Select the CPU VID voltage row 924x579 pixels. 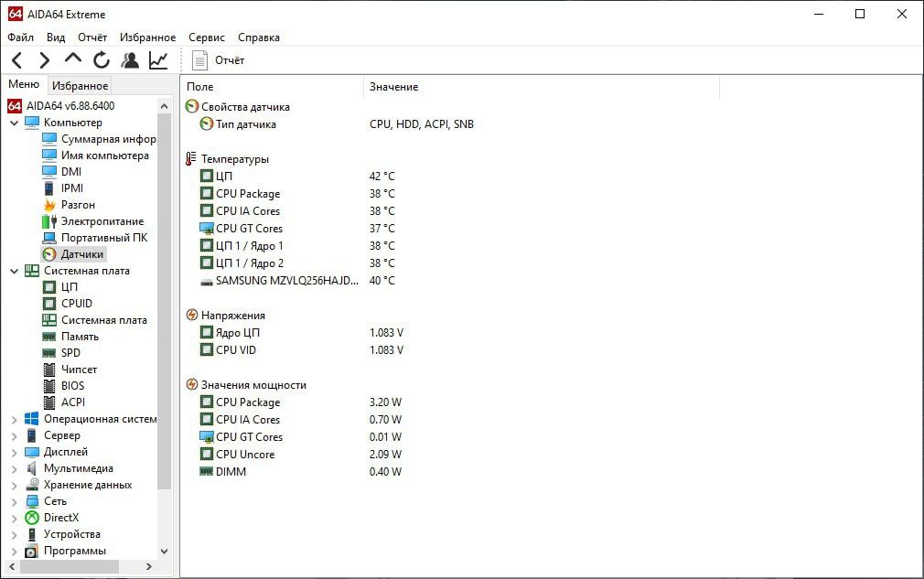click(x=301, y=350)
